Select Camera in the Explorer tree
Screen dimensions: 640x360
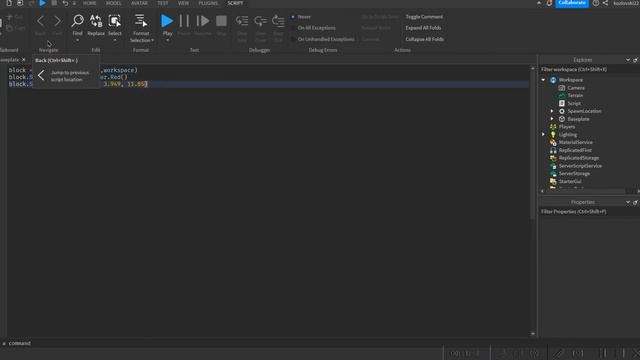click(x=576, y=88)
